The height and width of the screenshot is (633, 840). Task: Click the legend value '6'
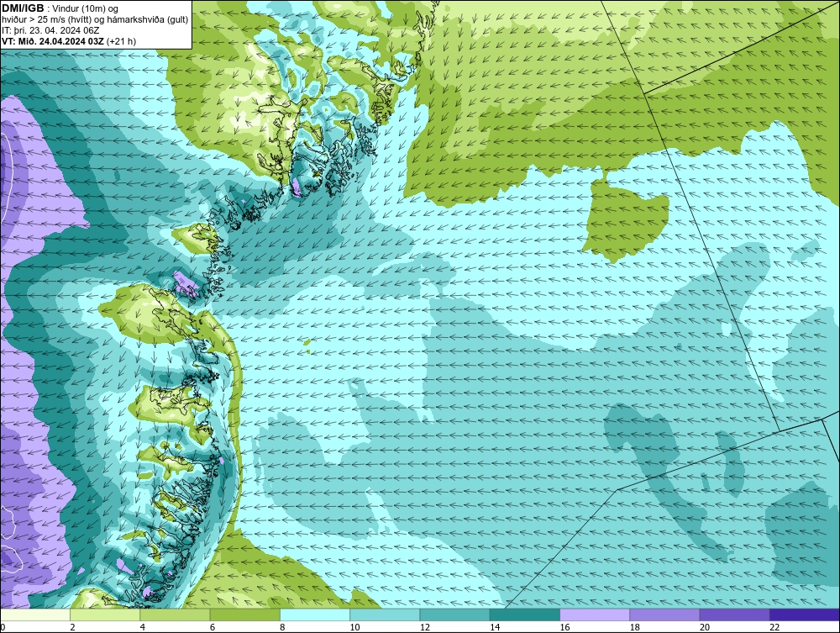pos(213,627)
